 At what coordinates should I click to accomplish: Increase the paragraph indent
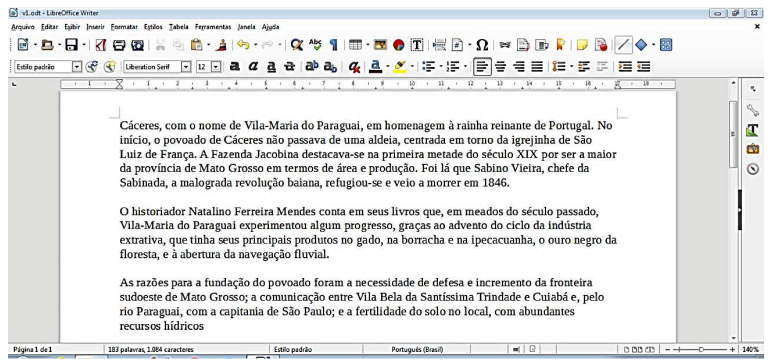pos(626,67)
